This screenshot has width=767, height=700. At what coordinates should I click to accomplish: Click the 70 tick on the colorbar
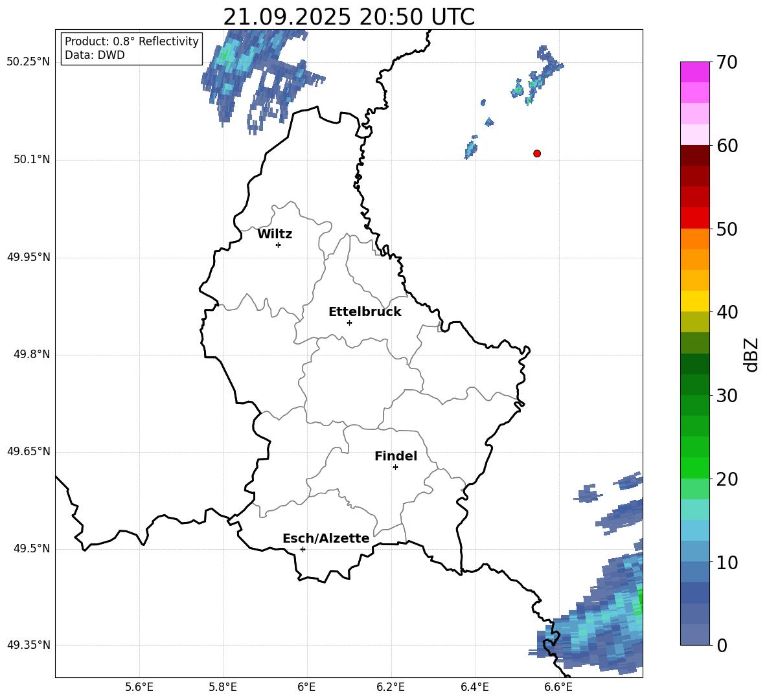(x=726, y=63)
